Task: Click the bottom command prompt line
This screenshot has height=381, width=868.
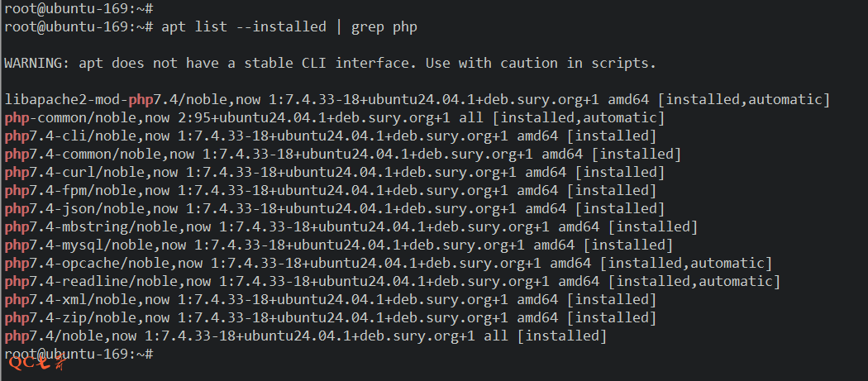Action: click(x=79, y=354)
